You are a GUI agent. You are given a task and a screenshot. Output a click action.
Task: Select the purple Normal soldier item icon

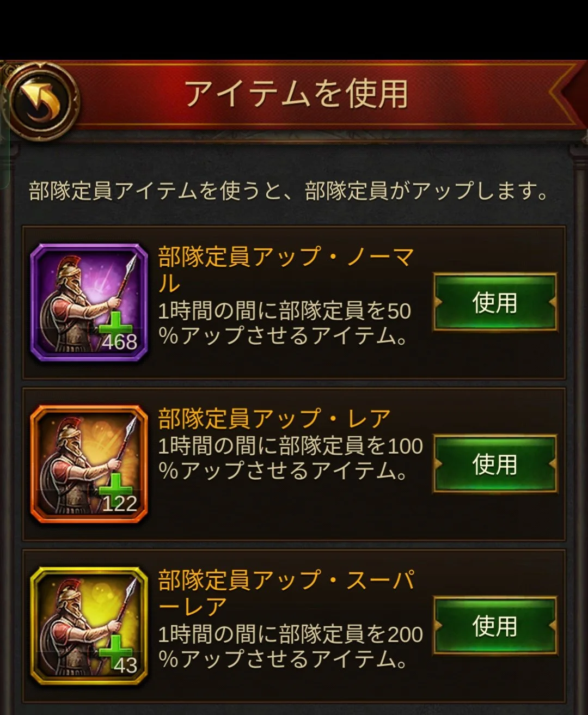tap(89, 303)
